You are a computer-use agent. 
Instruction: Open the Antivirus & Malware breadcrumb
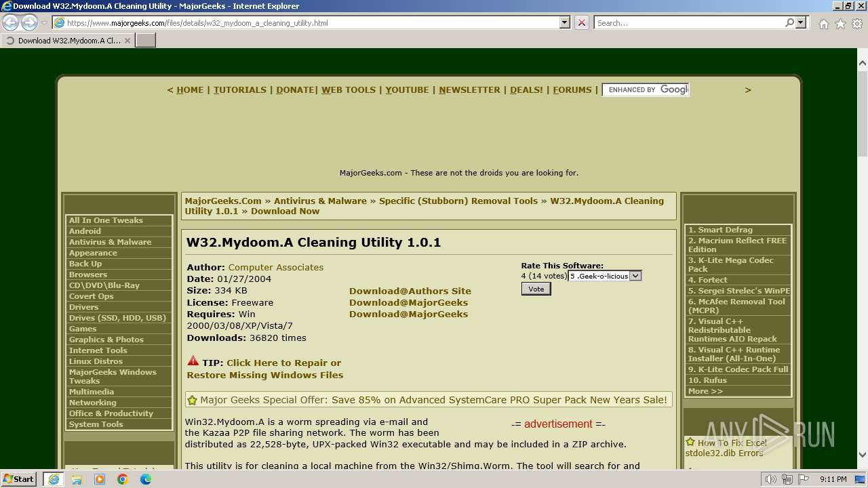320,201
